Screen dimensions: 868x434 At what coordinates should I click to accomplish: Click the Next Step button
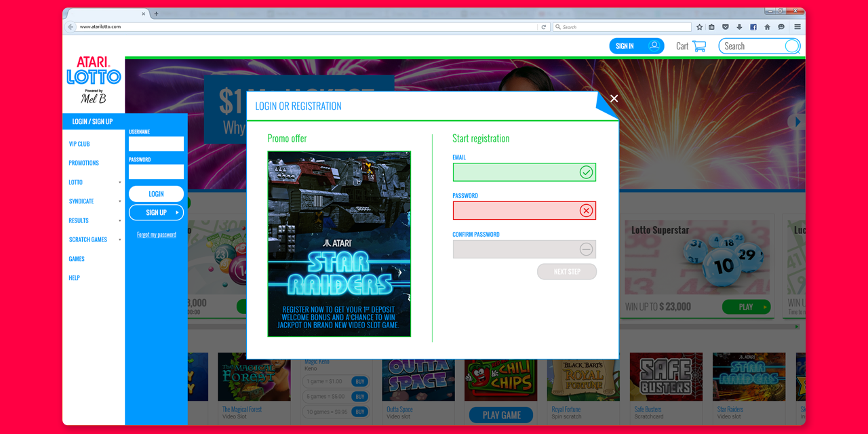click(567, 271)
